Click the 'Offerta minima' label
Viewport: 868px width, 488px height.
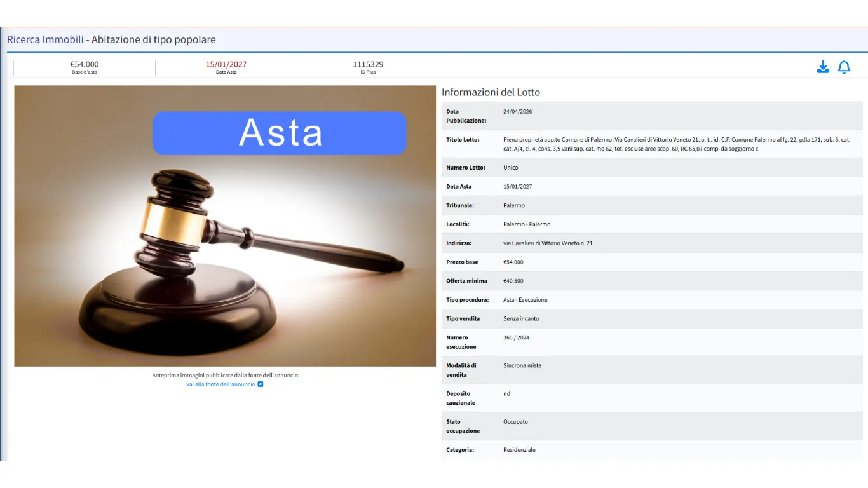467,281
